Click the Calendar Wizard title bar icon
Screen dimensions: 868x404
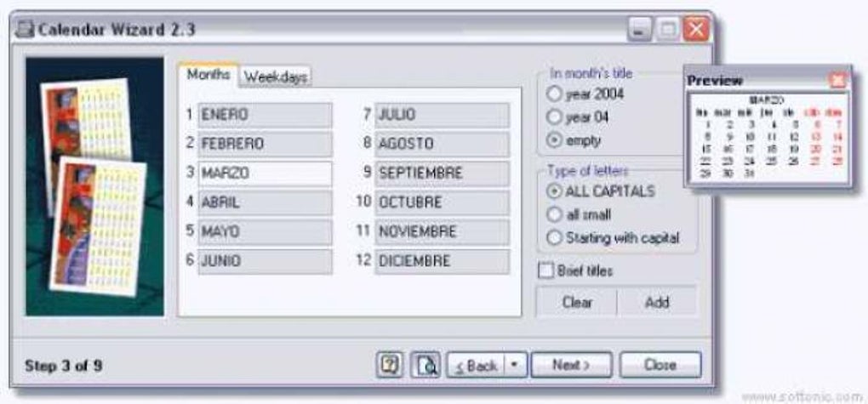click(26, 30)
